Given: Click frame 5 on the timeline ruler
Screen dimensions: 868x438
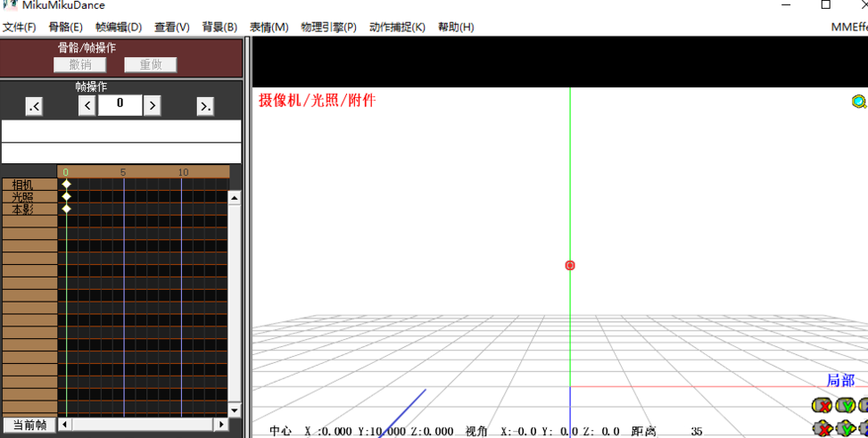Looking at the screenshot, I should 123,172.
